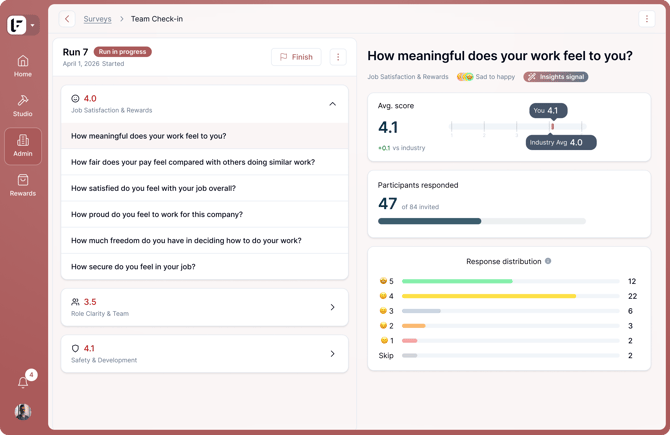Go to Admin section in sidebar
The height and width of the screenshot is (435, 670).
click(x=23, y=146)
